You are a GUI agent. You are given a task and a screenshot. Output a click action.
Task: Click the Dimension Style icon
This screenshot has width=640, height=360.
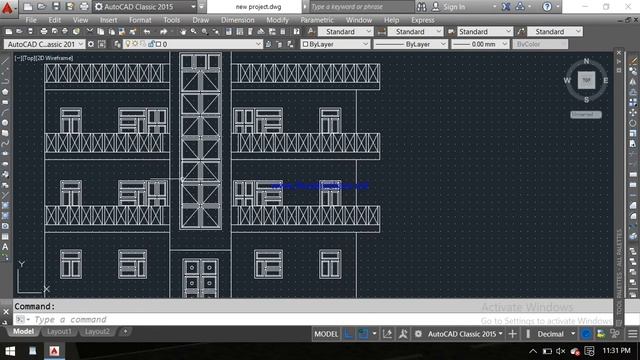click(x=382, y=31)
